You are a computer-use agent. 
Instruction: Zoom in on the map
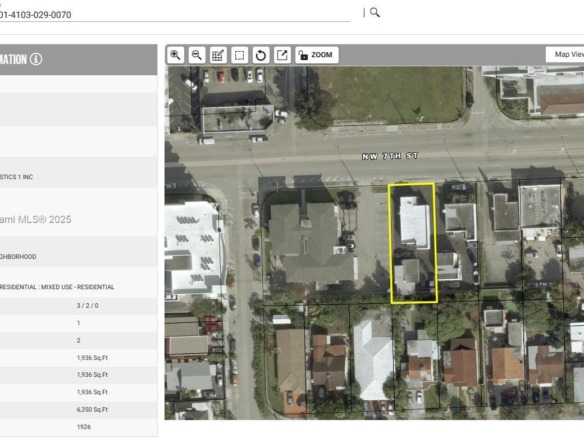pos(175,55)
